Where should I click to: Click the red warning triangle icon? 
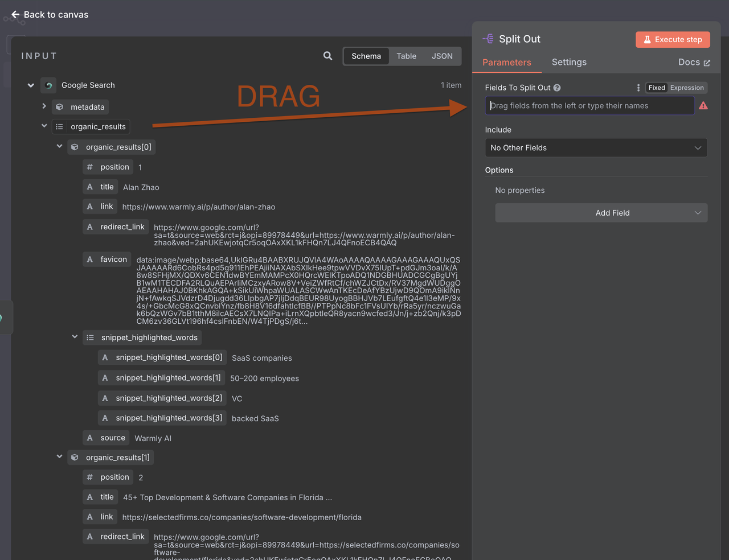[x=703, y=106]
